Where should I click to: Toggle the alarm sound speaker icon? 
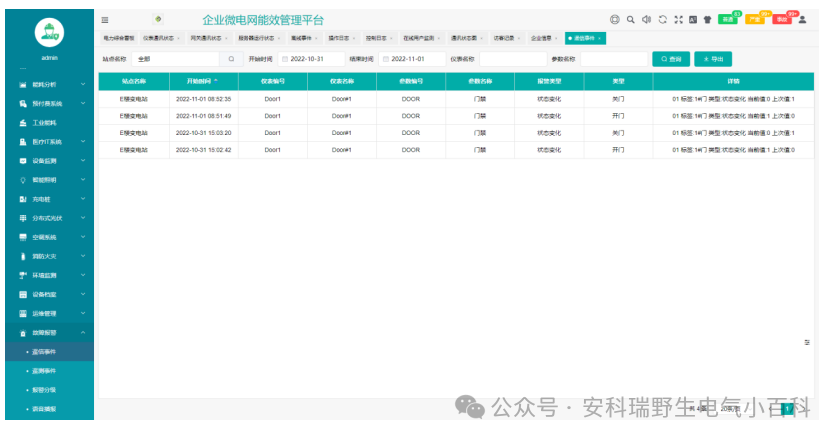(x=646, y=20)
